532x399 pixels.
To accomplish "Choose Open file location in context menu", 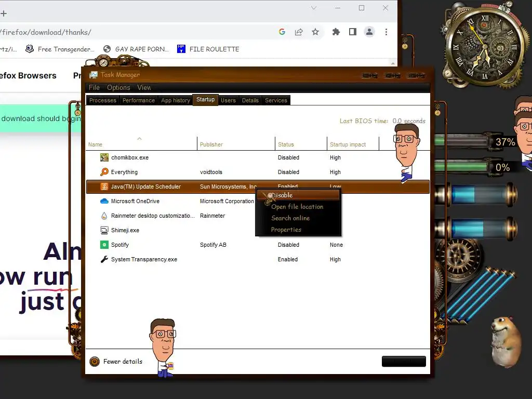I will pyautogui.click(x=298, y=207).
